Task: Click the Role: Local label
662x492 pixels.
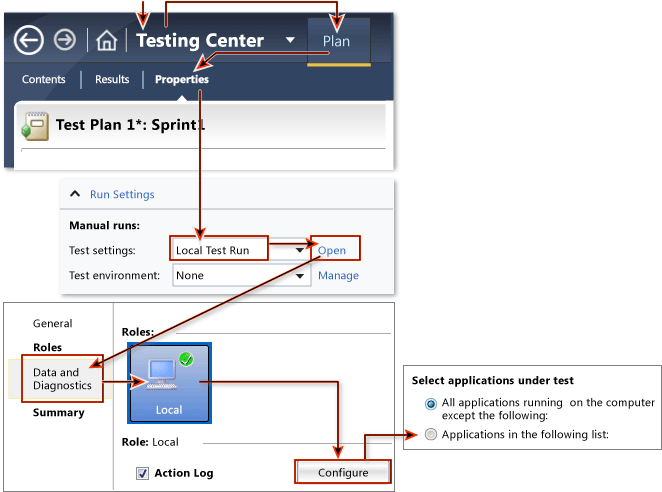Action: pos(150,442)
